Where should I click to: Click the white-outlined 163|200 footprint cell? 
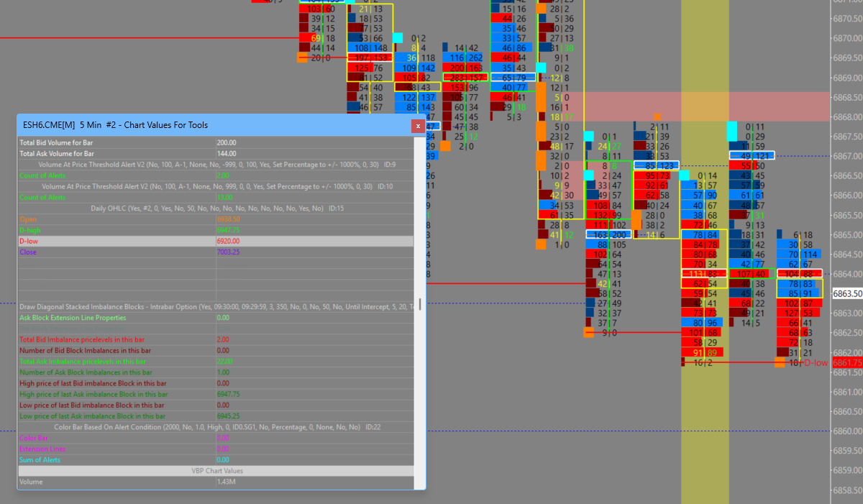pyautogui.click(x=608, y=234)
